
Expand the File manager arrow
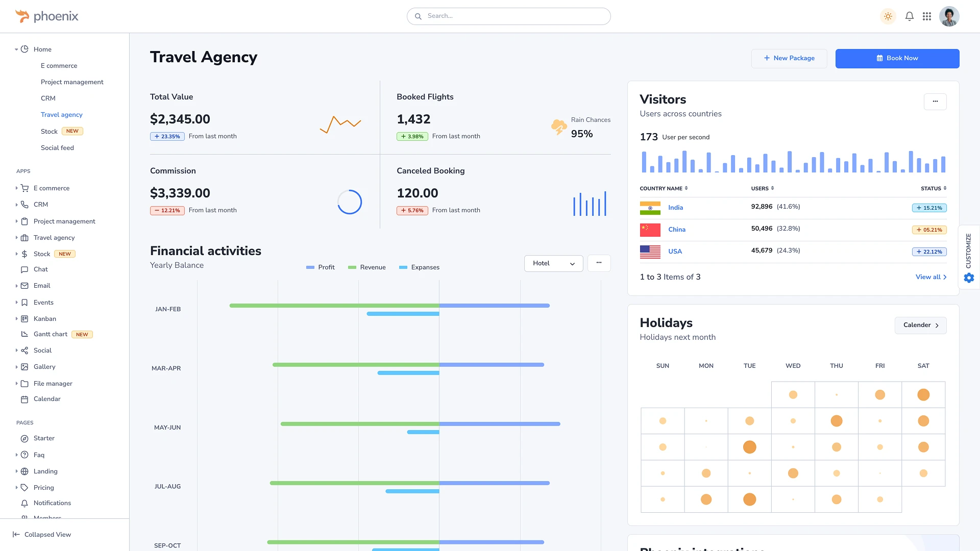pos(16,384)
